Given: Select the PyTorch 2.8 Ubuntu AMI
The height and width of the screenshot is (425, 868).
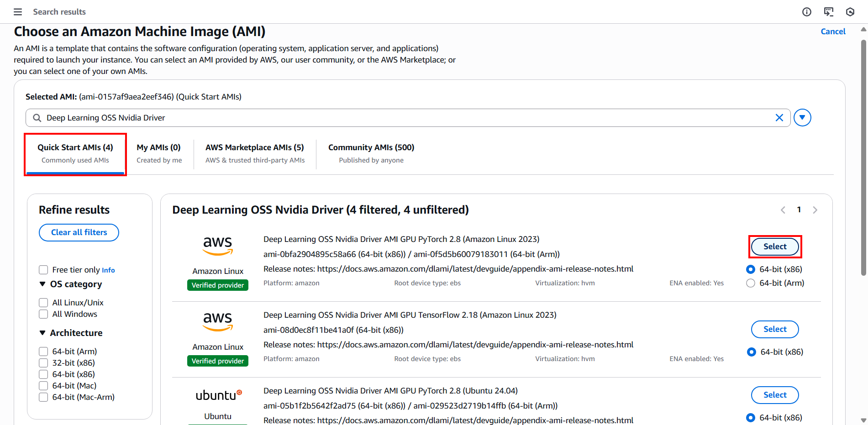Looking at the screenshot, I should coord(775,395).
